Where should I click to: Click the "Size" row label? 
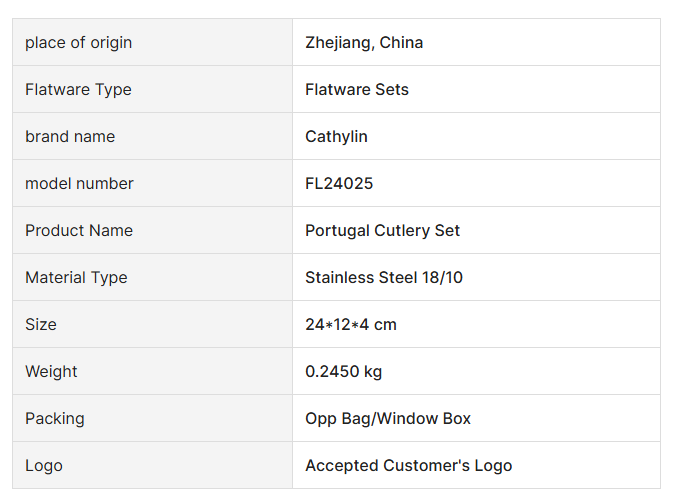pos(41,324)
